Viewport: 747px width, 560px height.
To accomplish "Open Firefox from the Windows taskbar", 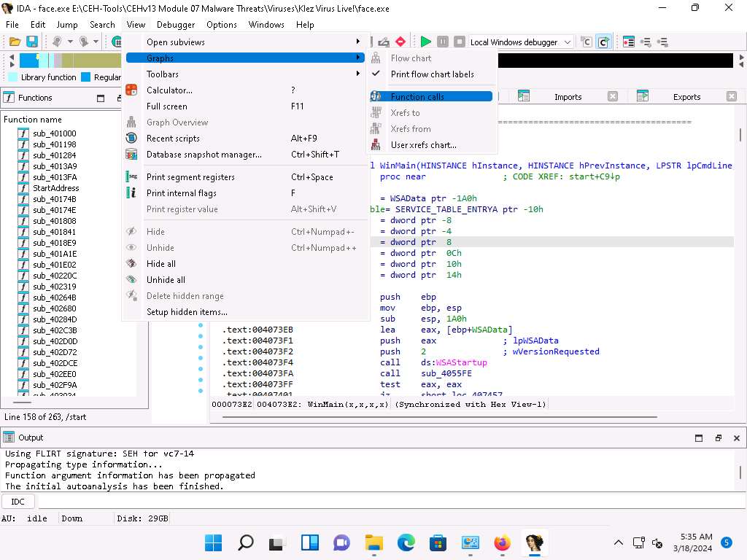I will (x=502, y=543).
